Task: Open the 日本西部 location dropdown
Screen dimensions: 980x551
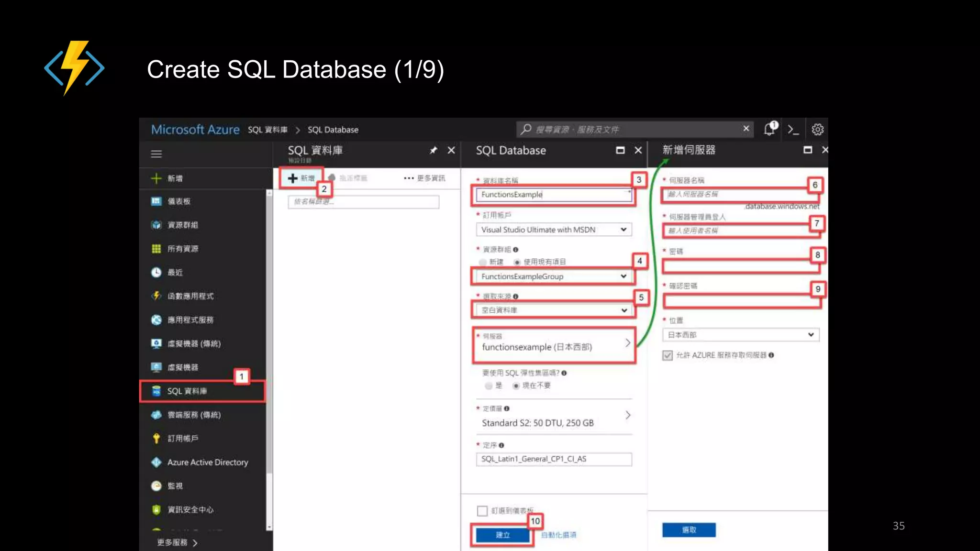Action: [741, 335]
